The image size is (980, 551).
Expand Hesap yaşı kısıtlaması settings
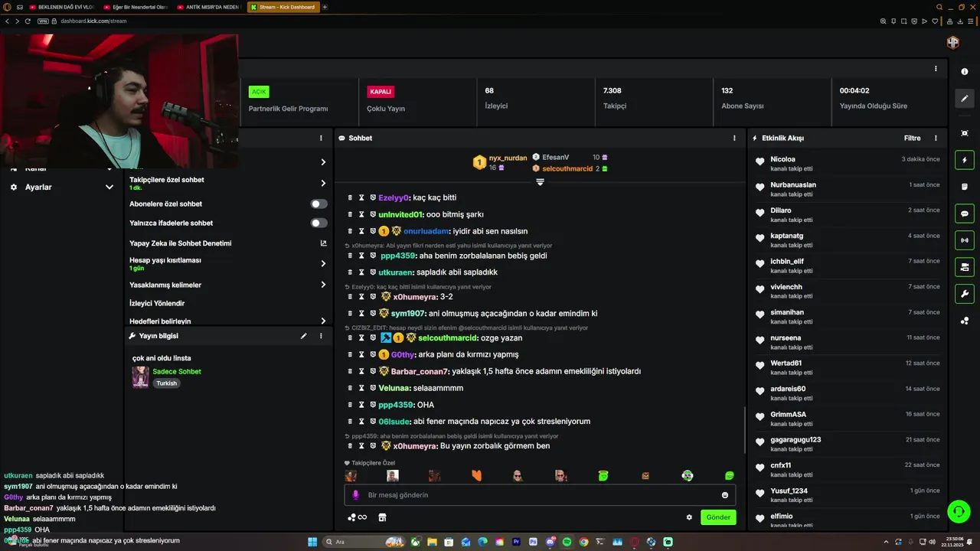click(323, 263)
